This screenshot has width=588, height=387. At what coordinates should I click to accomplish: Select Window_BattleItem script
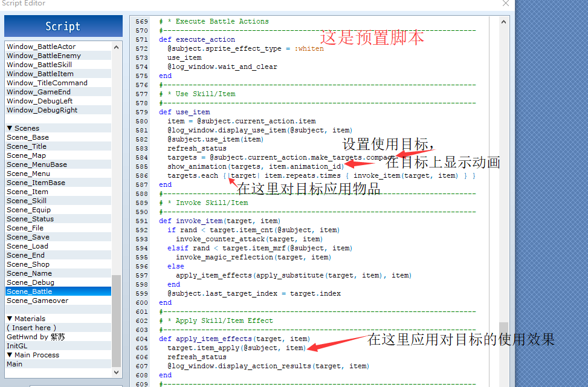coord(59,74)
